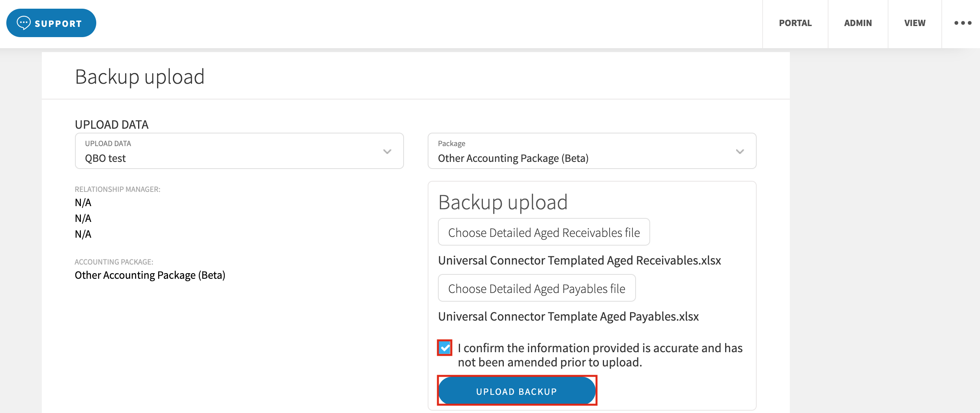
Task: Click Choose Detailed Aged Receivables file
Action: pyautogui.click(x=544, y=232)
